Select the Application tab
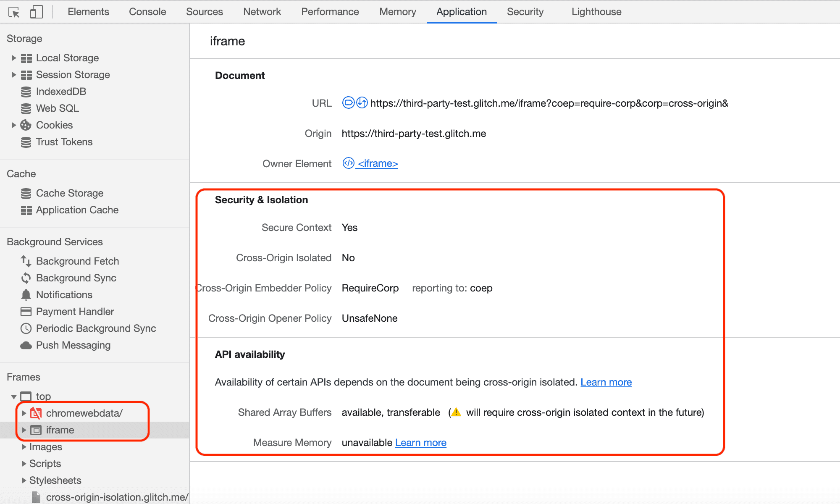 [x=461, y=11]
